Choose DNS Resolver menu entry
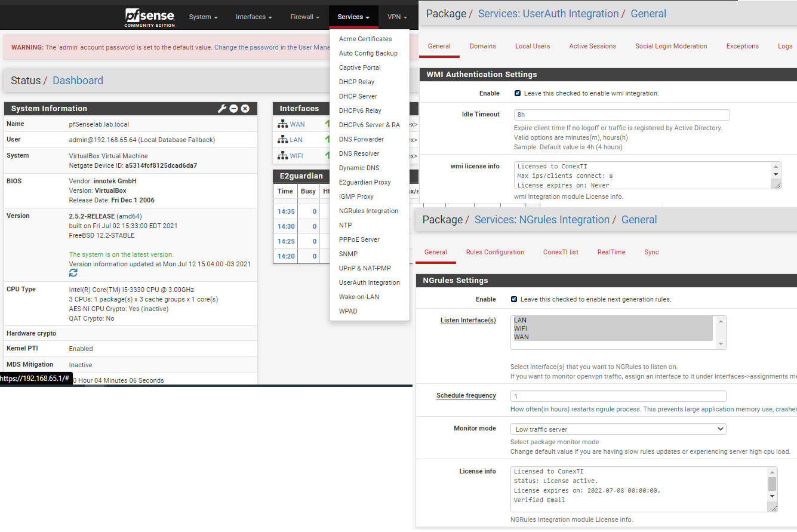The image size is (797, 532). tap(359, 153)
